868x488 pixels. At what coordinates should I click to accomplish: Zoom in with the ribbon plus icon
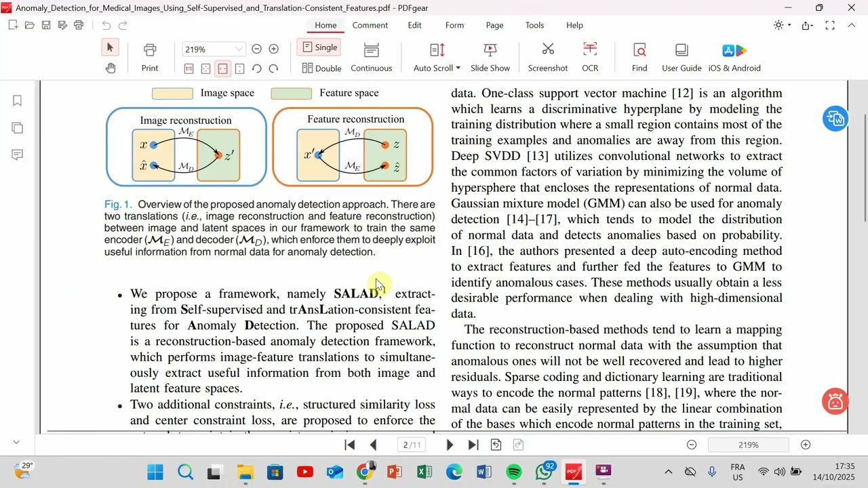click(274, 49)
